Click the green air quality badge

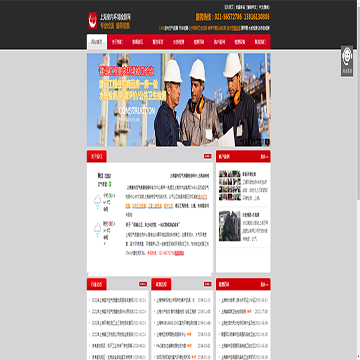[x=110, y=184]
